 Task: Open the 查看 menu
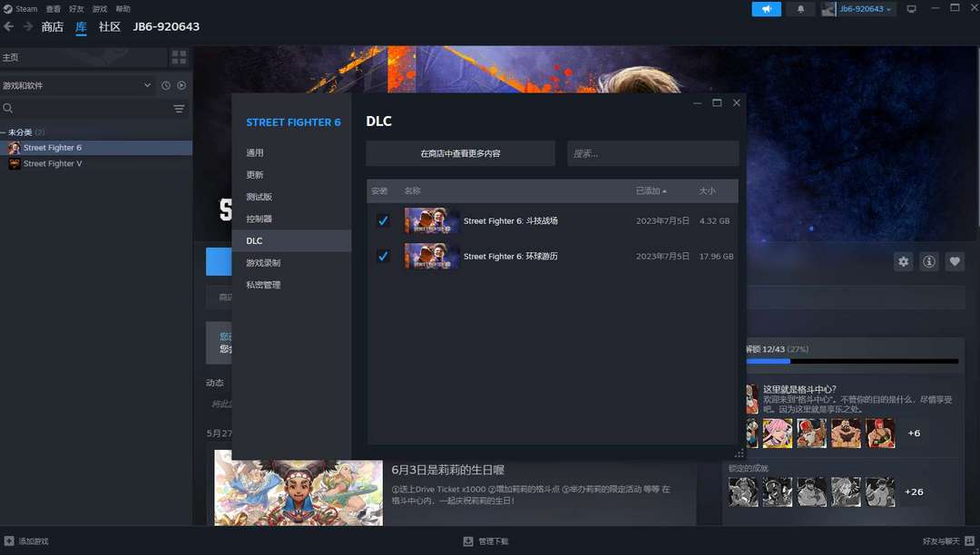click(54, 9)
